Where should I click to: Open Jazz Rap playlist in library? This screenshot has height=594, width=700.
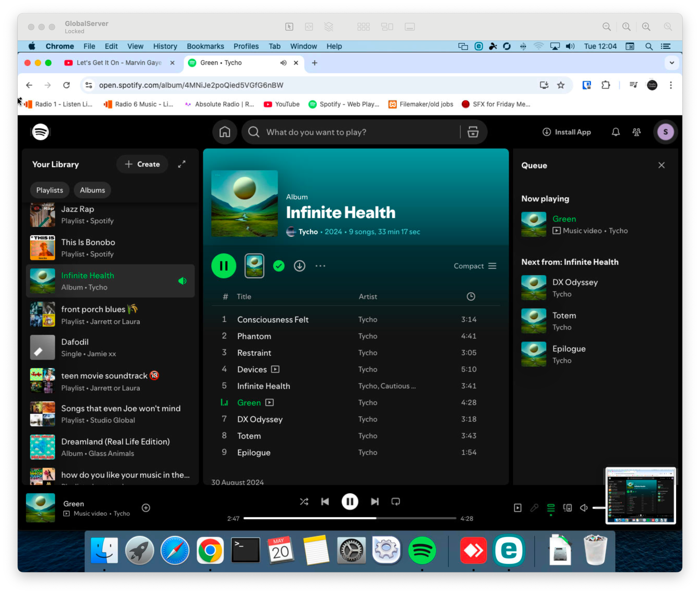(110, 214)
